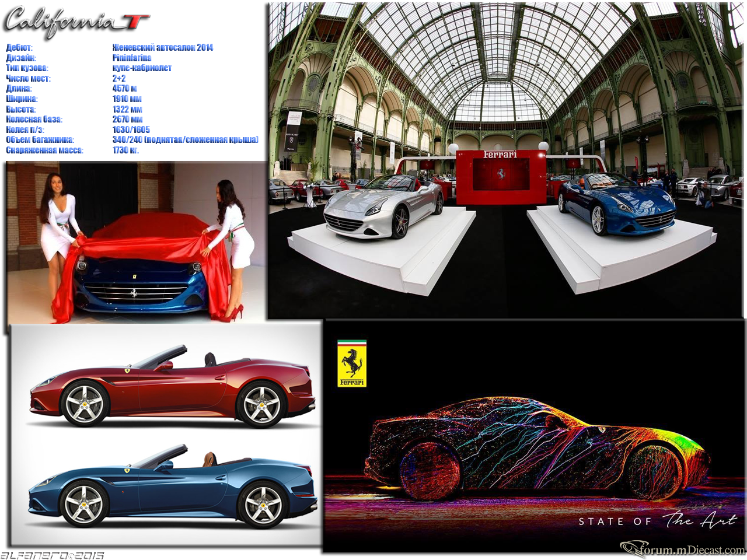Select the 'Тип кузова:' label

27,68
